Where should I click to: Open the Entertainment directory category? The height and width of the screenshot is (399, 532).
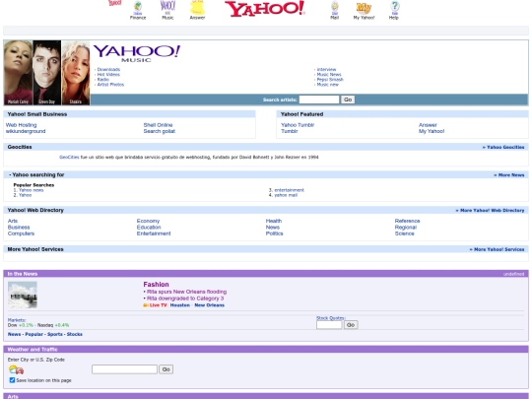pyautogui.click(x=154, y=233)
